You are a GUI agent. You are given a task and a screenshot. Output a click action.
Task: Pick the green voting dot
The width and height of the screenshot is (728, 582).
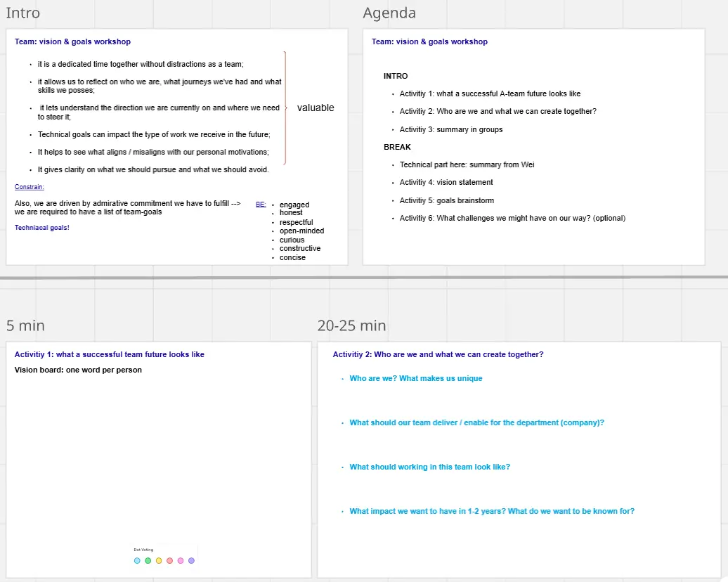[x=148, y=560]
